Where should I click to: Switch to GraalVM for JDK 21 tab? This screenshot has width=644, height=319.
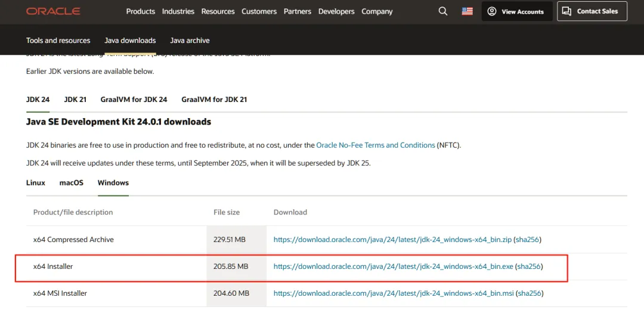(x=215, y=100)
